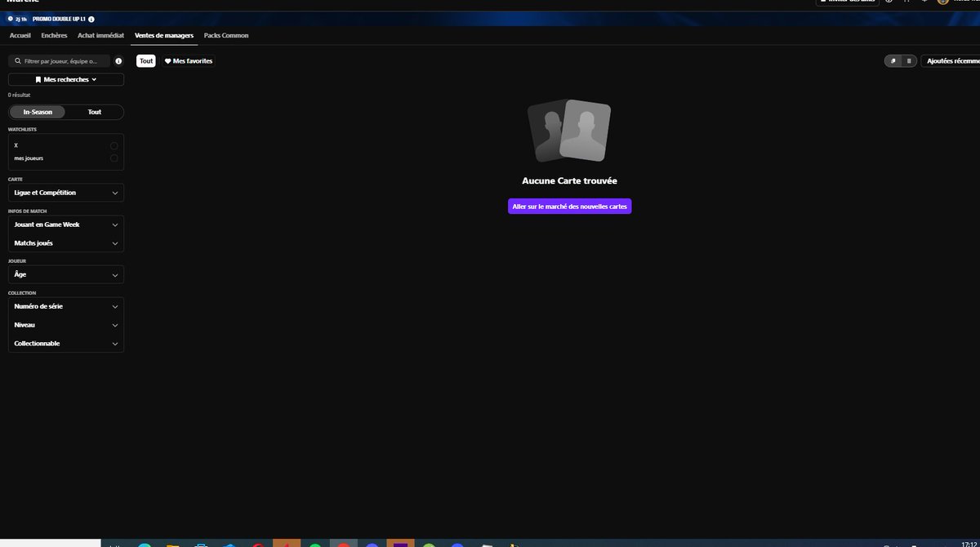Open the Achat immédiat tab

click(100, 36)
